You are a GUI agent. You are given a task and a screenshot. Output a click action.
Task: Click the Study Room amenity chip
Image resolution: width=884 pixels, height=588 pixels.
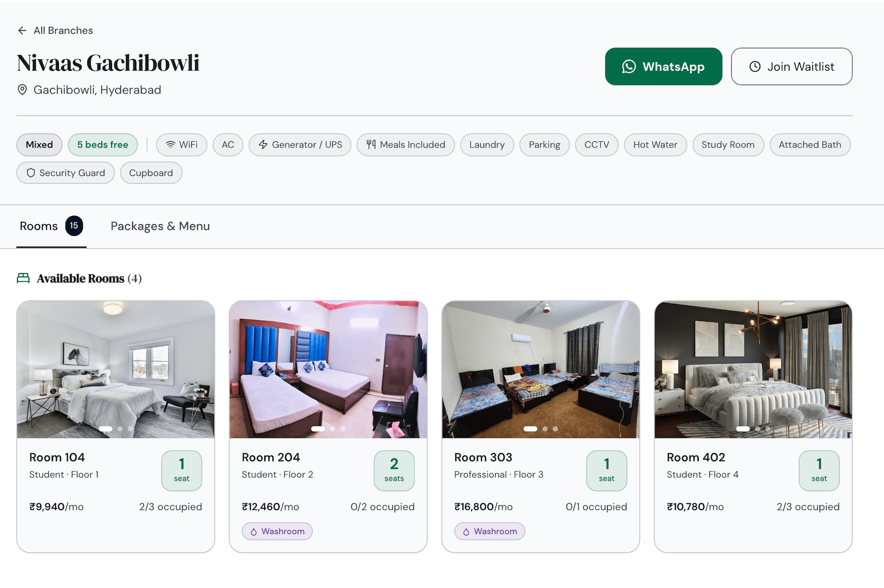tap(728, 145)
